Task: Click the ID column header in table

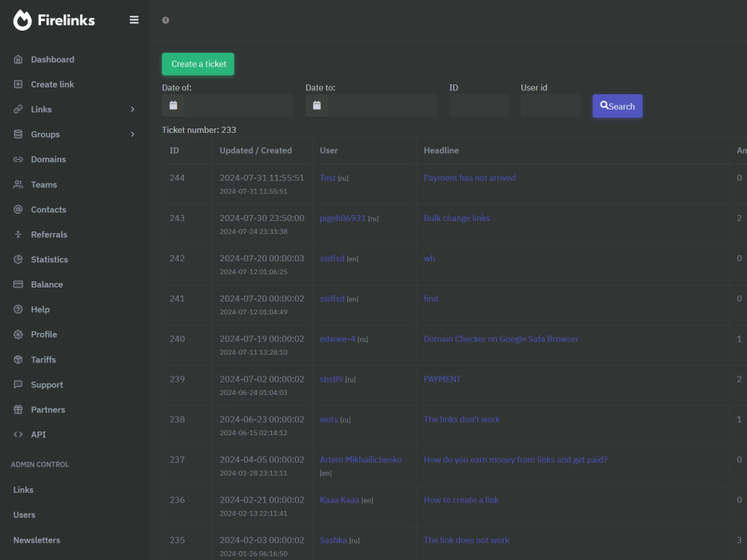Action: point(174,151)
